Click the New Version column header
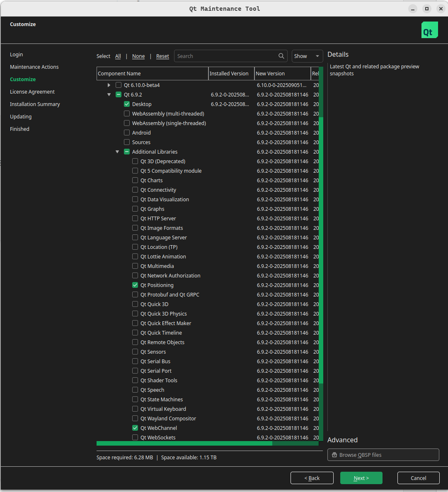 (x=283, y=73)
